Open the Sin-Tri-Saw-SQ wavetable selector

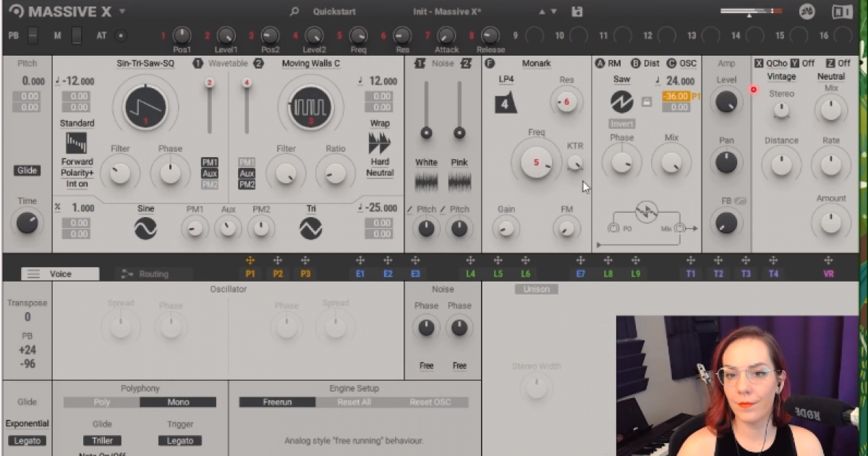[145, 64]
